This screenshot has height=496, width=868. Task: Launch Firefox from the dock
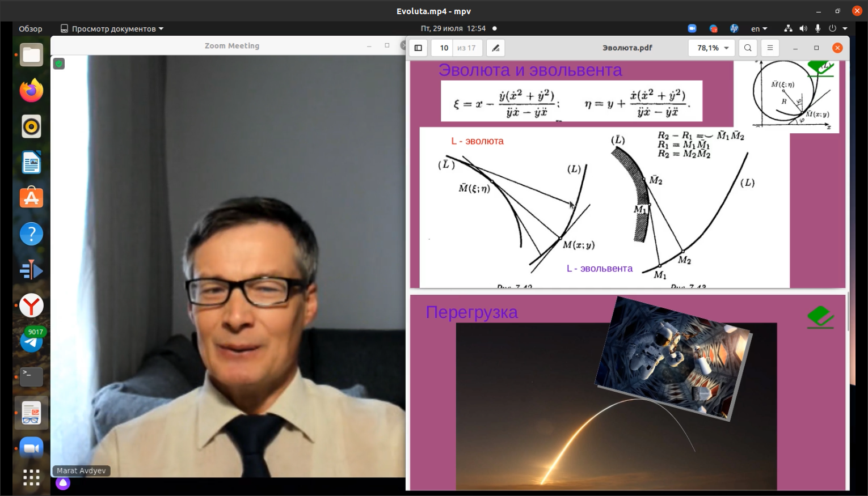click(x=31, y=91)
